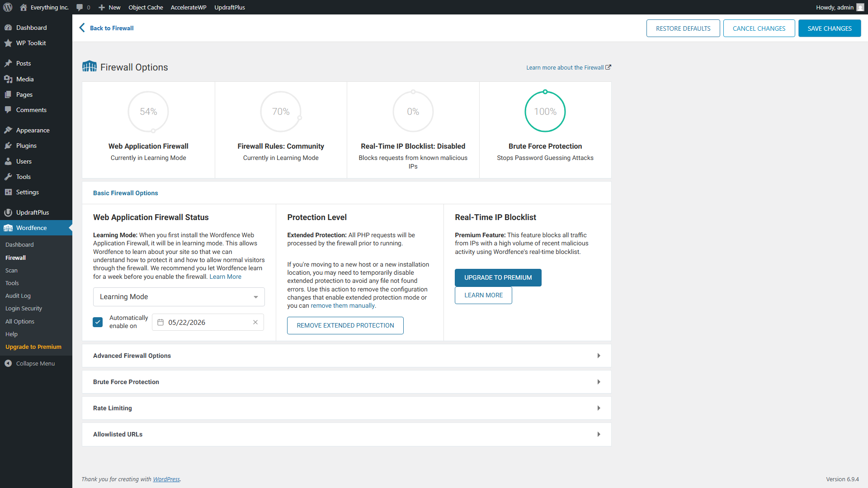Click the Appearance brush icon
This screenshot has width=868, height=488.
pyautogui.click(x=8, y=130)
